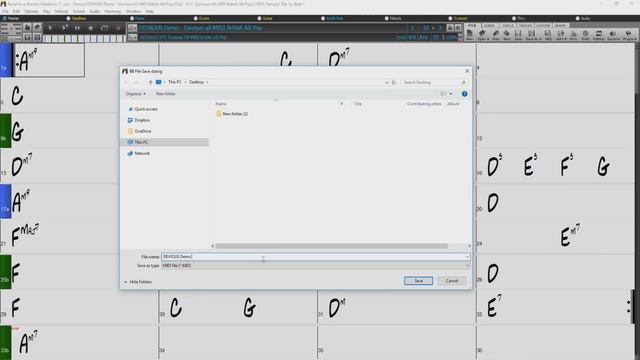Click the Save button in dialog
The width and height of the screenshot is (640, 360).
coord(418,281)
